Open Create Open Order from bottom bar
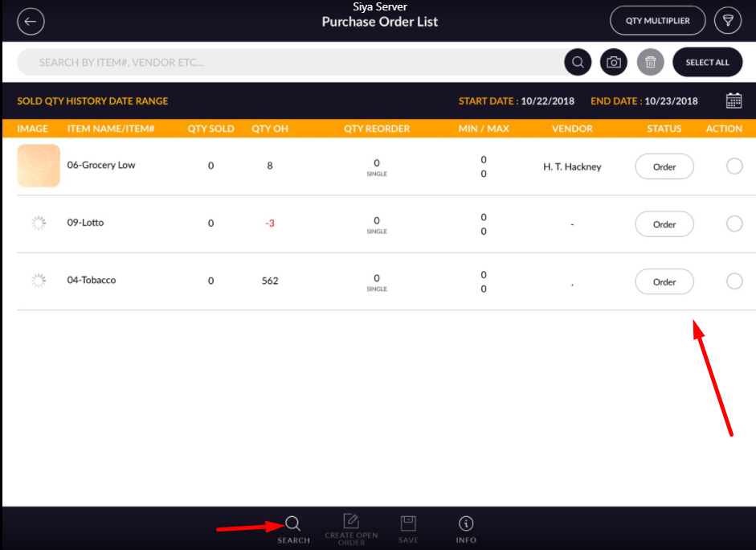Image resolution: width=756 pixels, height=550 pixels. click(x=351, y=527)
